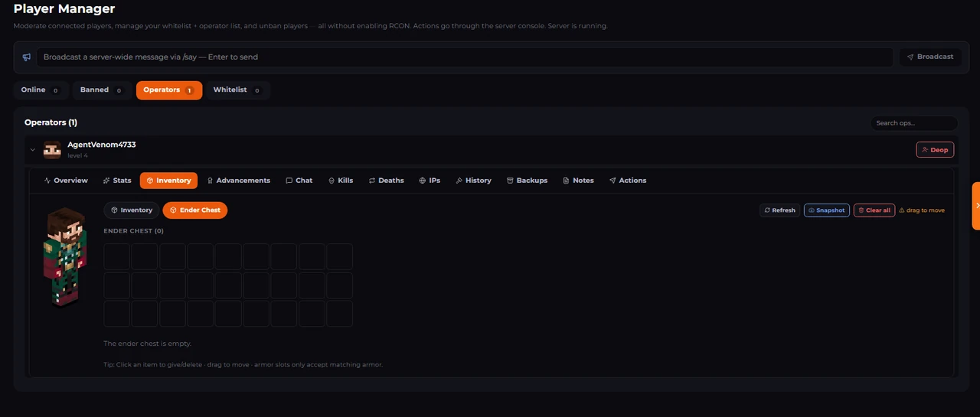The image size is (980, 417).
Task: Click the AgentVenom4733 avatar head
Action: pos(52,150)
